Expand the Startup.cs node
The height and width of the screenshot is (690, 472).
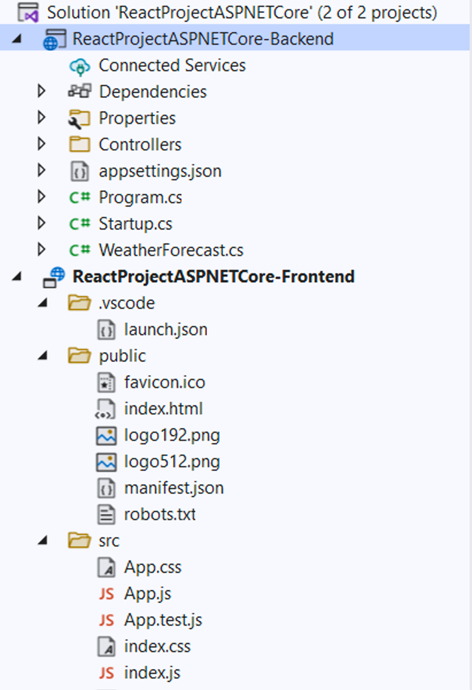(x=42, y=223)
